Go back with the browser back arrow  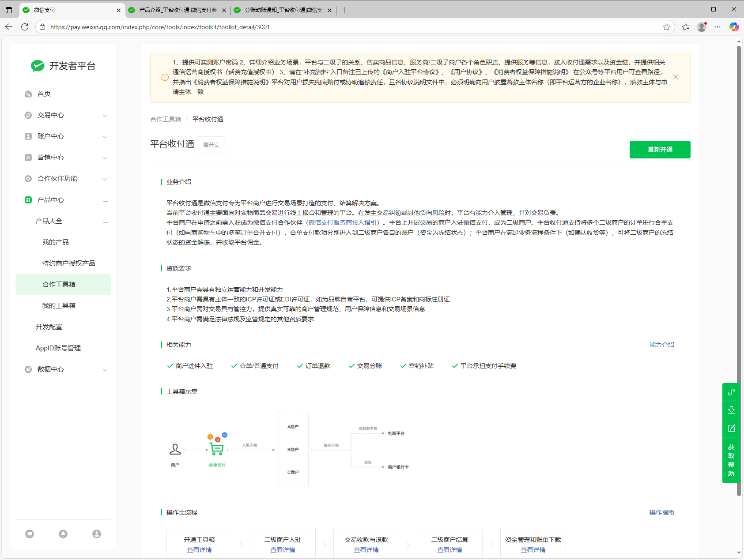coord(9,27)
